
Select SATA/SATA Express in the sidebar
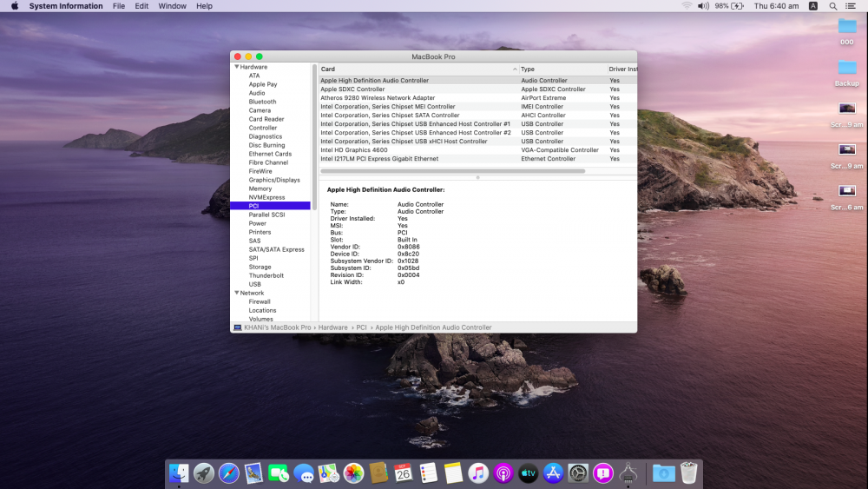(276, 249)
